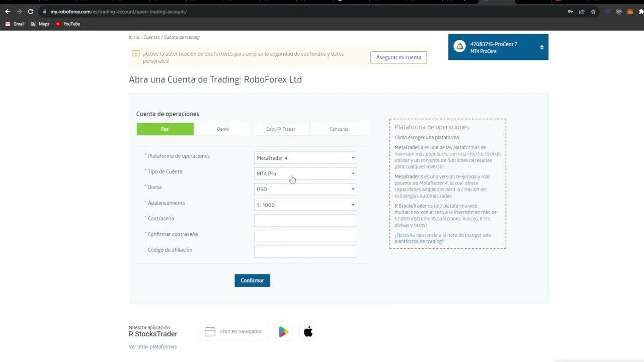Expand the Tipo de Cuenta dropdown
The image size is (644, 362).
305,173
